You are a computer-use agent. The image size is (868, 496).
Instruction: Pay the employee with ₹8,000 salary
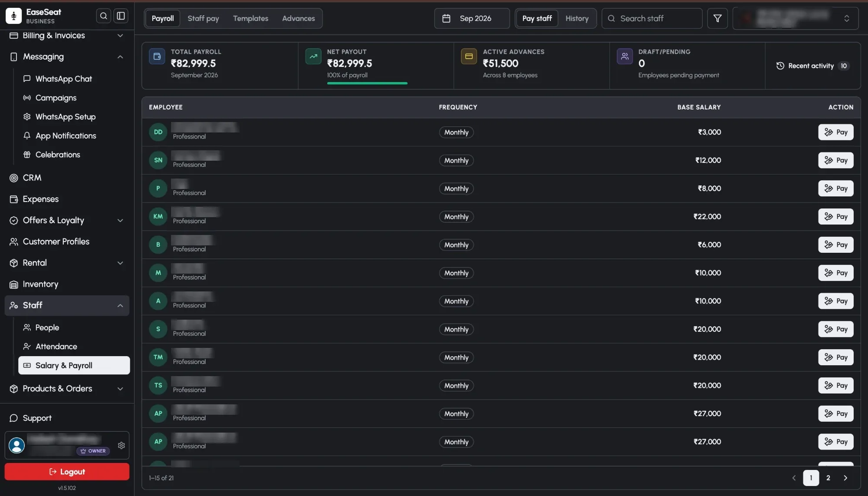tap(836, 188)
